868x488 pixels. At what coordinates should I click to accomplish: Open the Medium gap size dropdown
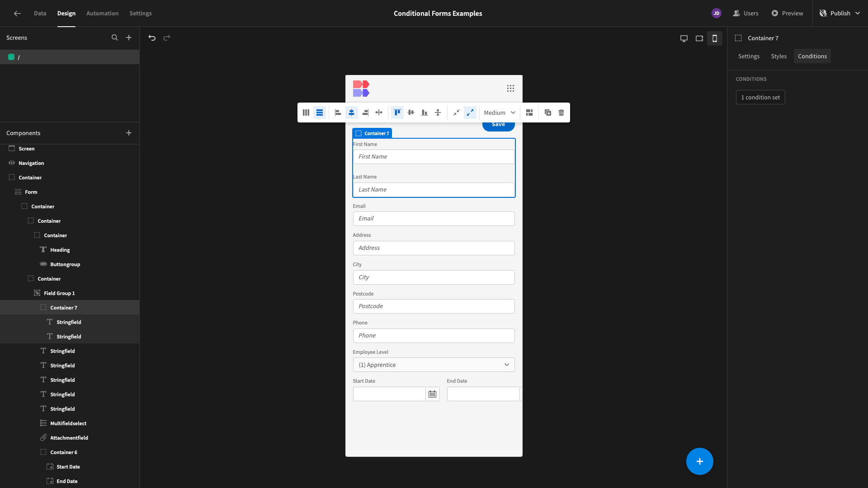click(500, 113)
